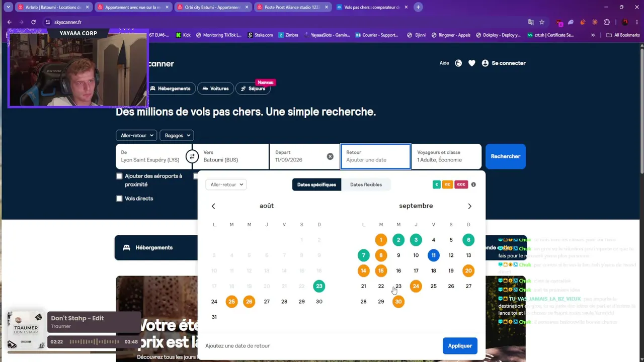The image size is (644, 362).
Task: Bookmark this page with the star icon
Action: (542, 22)
